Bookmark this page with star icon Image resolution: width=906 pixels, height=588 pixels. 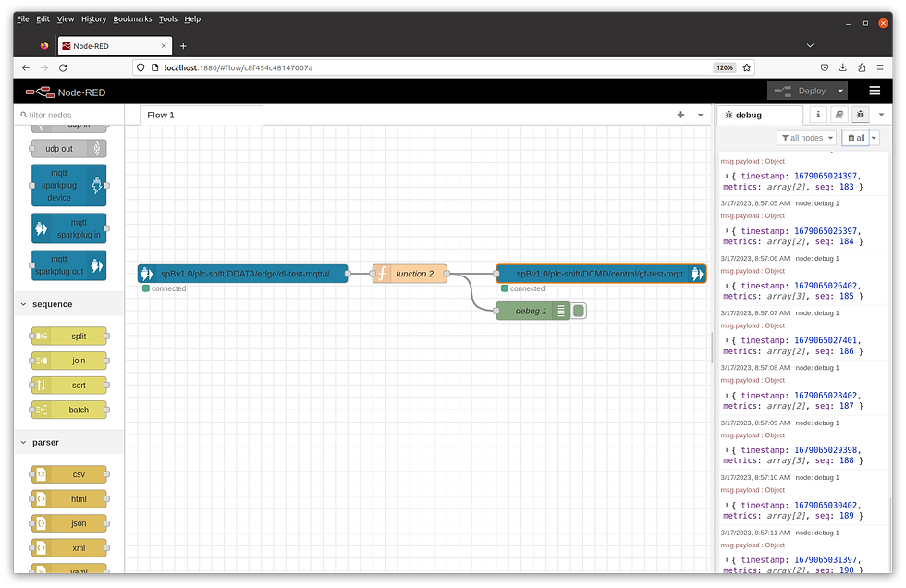point(747,67)
